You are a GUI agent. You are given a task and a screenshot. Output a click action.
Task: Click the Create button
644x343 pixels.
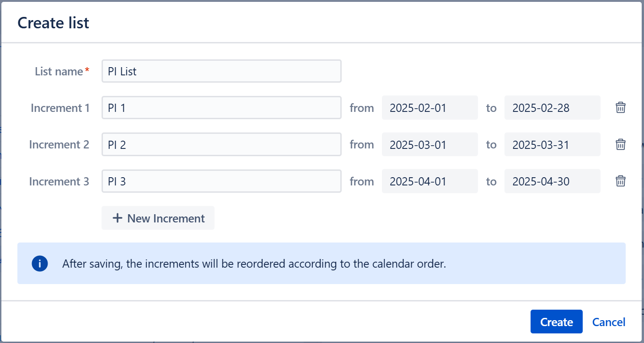[556, 322]
